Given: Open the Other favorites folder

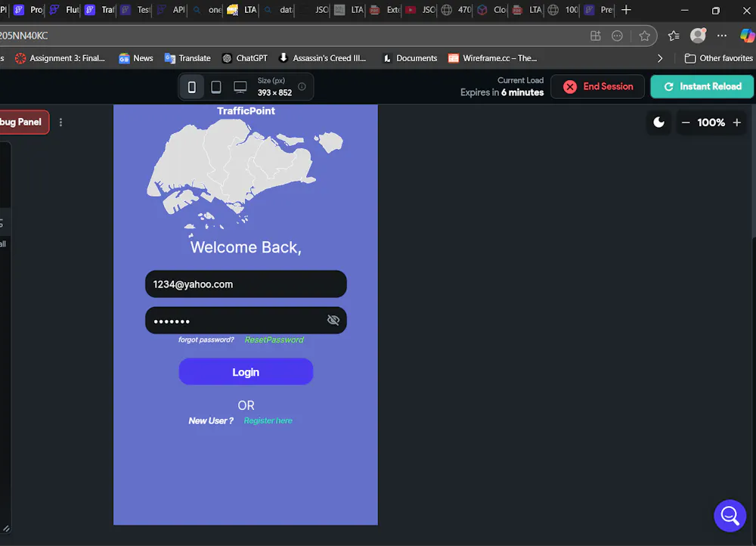Looking at the screenshot, I should click(x=719, y=58).
